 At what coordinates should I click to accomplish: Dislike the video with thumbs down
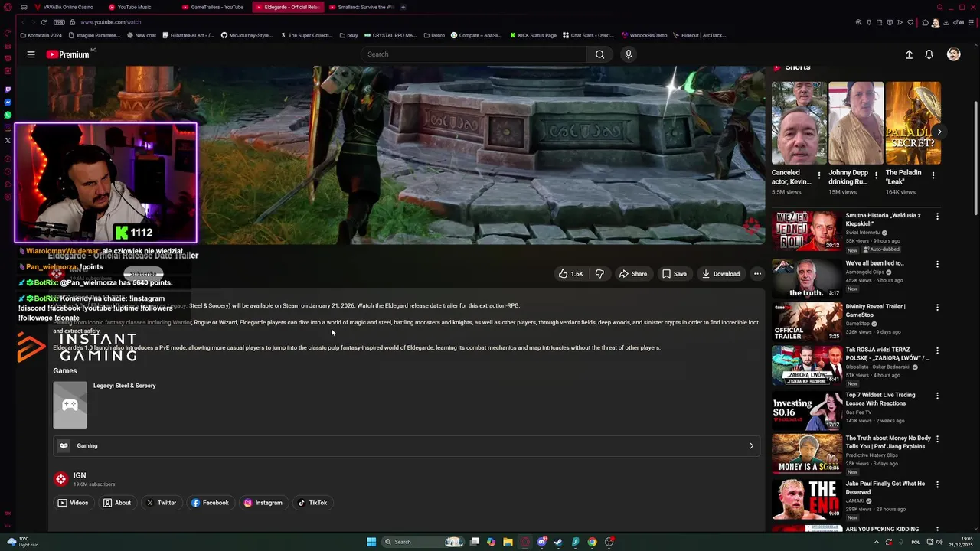click(x=599, y=274)
